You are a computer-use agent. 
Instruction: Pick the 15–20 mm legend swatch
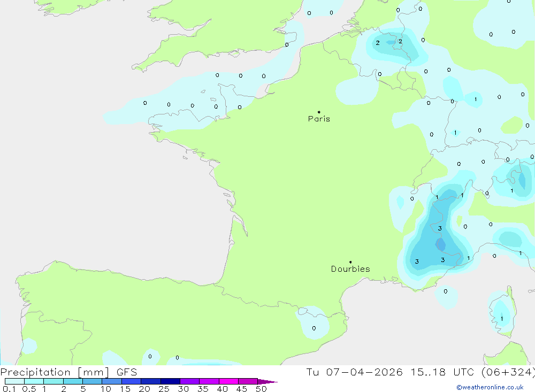coord(132,381)
